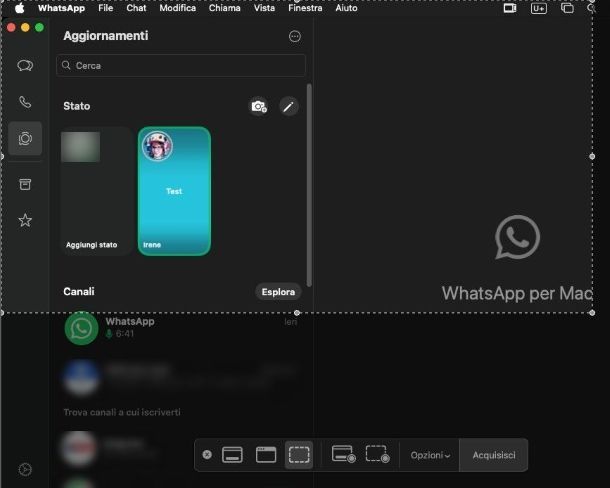This screenshot has height=488, width=610.
Task: Select record selected portion mode
Action: click(377, 454)
